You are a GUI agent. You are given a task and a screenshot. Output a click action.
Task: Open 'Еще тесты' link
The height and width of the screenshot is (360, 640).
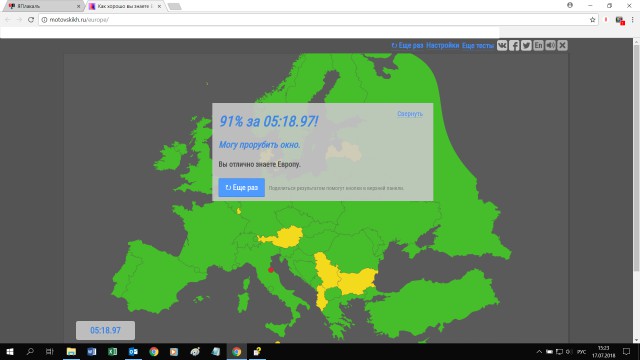(478, 45)
